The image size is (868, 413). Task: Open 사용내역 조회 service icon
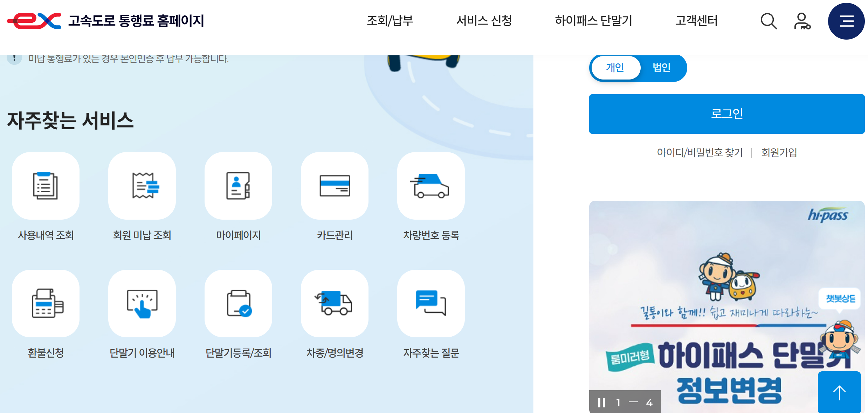46,186
